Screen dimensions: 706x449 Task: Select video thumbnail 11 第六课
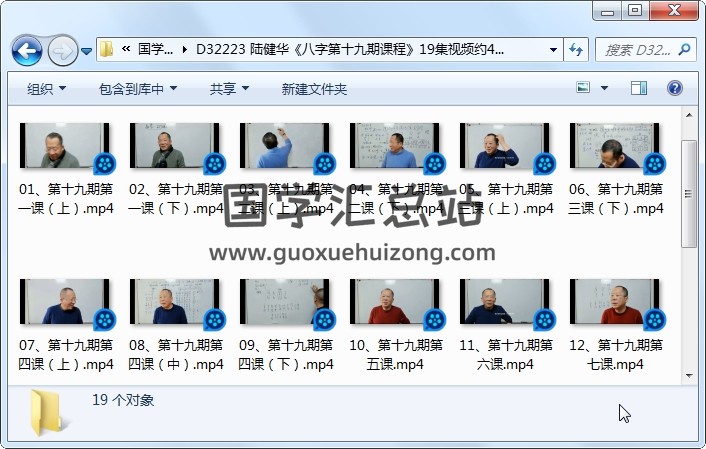click(x=505, y=302)
